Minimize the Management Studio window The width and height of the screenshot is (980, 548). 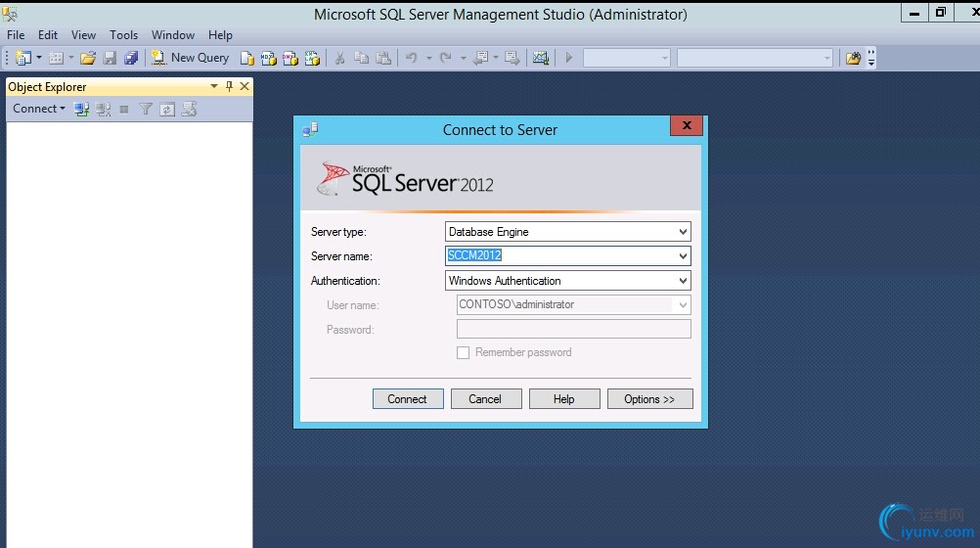pos(913,13)
